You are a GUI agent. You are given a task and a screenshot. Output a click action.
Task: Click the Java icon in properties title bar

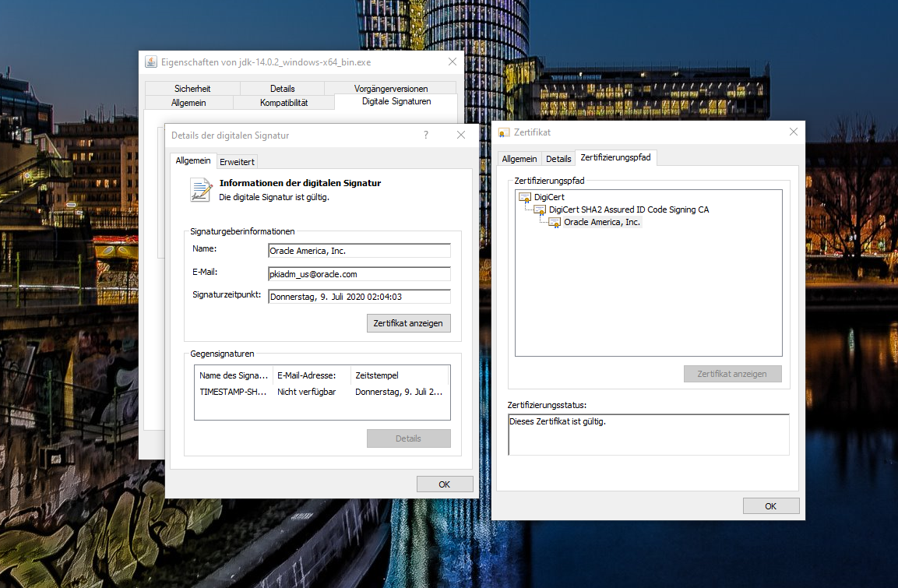150,62
